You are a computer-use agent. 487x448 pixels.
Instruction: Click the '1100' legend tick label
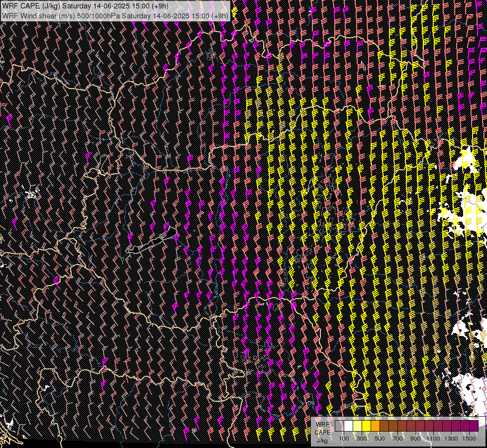click(x=433, y=439)
